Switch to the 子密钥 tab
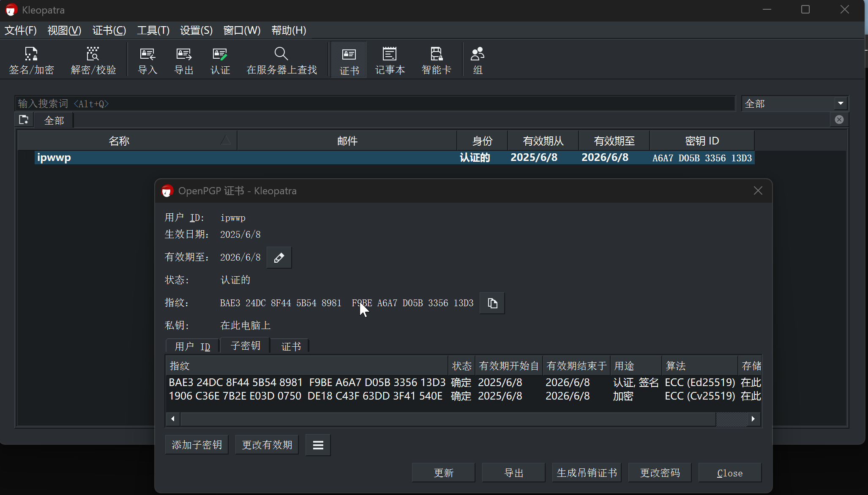 pos(245,346)
